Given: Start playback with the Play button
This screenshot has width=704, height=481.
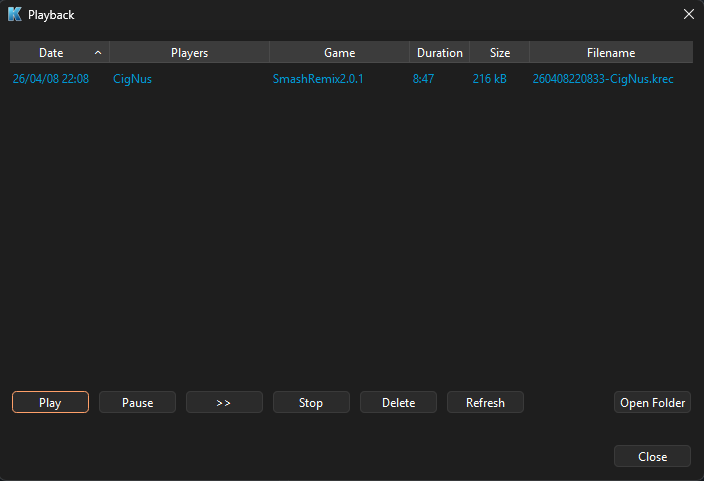Looking at the screenshot, I should 50,402.
